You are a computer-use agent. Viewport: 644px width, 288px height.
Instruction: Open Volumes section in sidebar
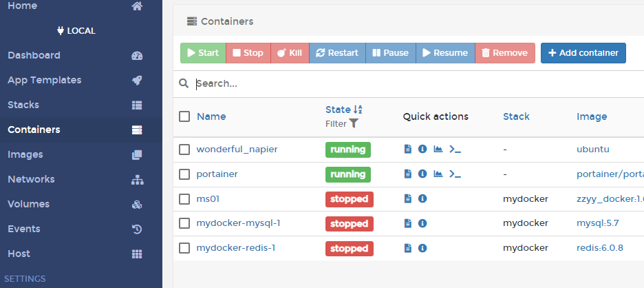pos(28,204)
